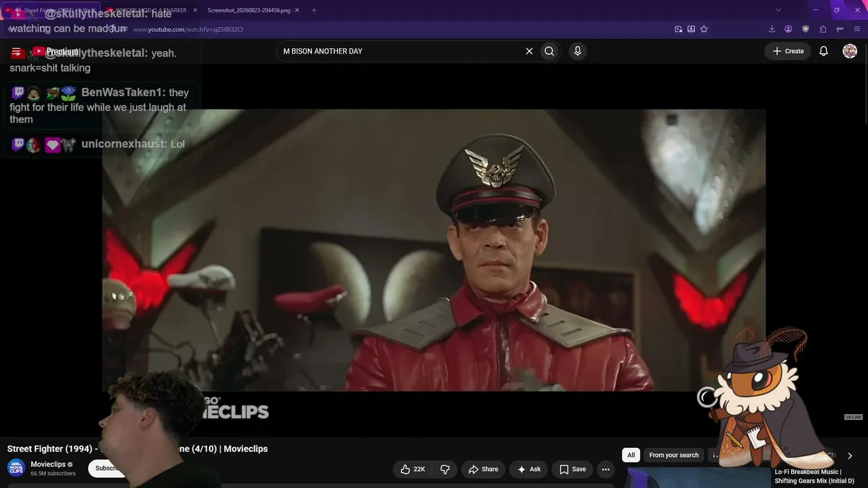Open a new browser tab
The width and height of the screenshot is (868, 488).
pos(314,10)
